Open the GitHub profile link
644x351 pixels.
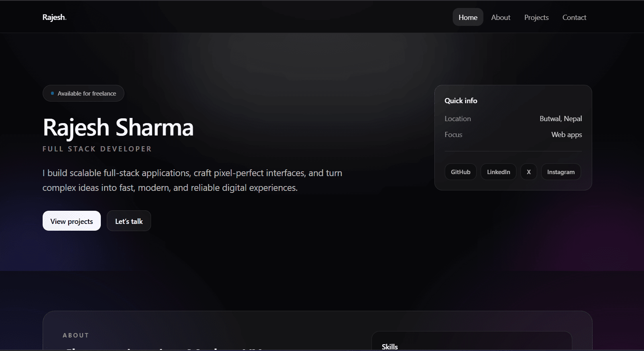click(x=461, y=172)
